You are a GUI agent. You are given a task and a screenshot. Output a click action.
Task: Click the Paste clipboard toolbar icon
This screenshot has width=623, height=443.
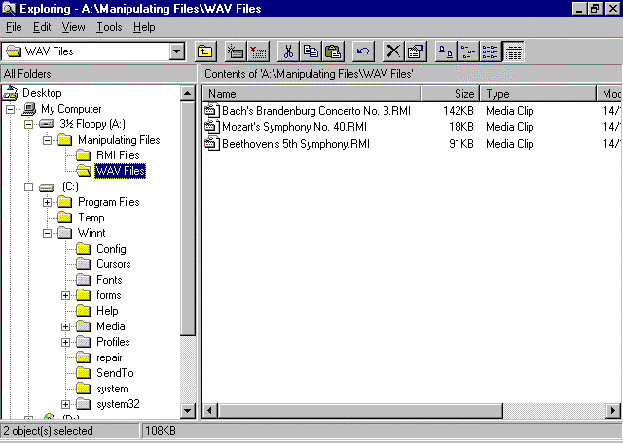point(332,51)
